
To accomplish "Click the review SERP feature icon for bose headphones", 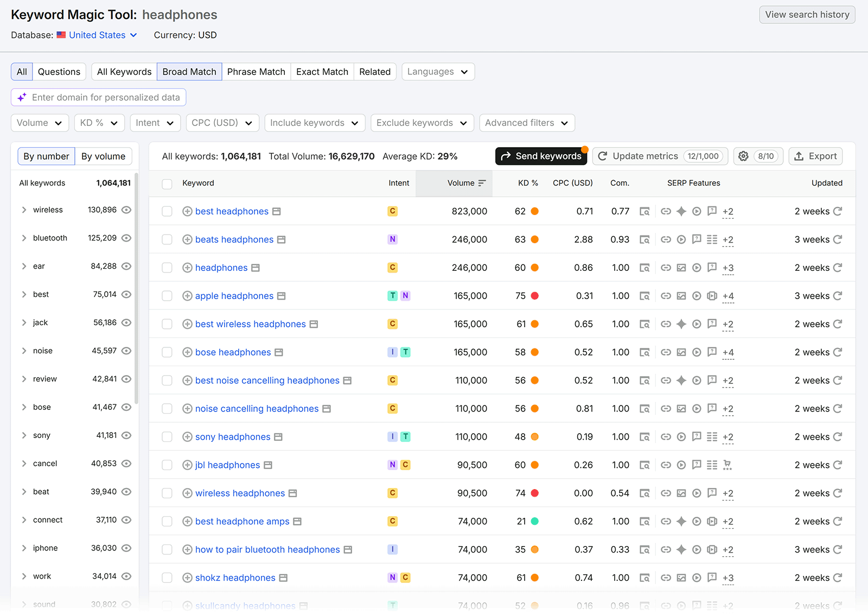I will 712,352.
